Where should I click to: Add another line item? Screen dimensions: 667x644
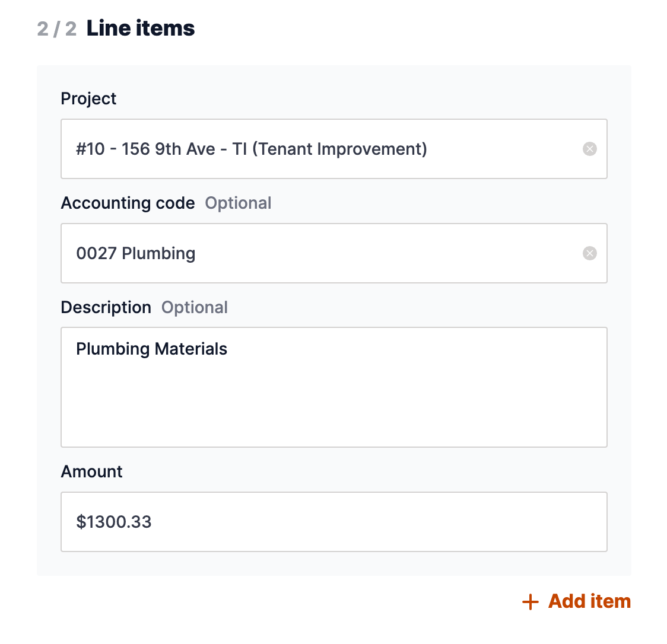point(576,601)
